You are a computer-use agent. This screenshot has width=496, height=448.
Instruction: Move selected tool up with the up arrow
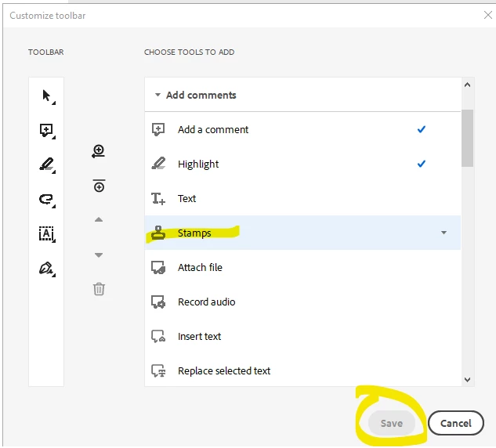99,219
